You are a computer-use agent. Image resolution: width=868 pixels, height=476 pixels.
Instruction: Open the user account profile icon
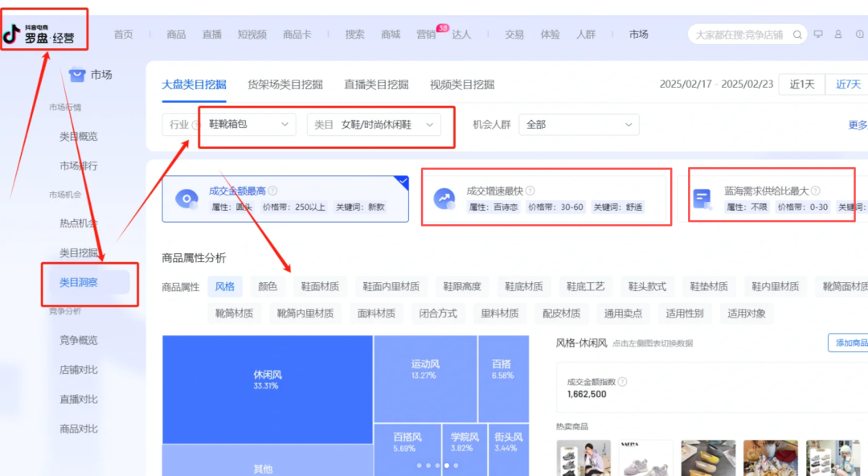[838, 35]
